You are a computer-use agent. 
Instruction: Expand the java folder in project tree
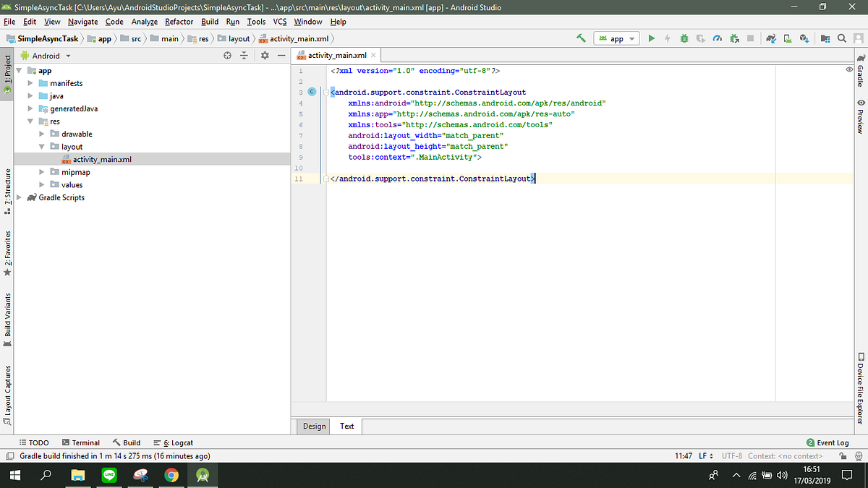31,95
